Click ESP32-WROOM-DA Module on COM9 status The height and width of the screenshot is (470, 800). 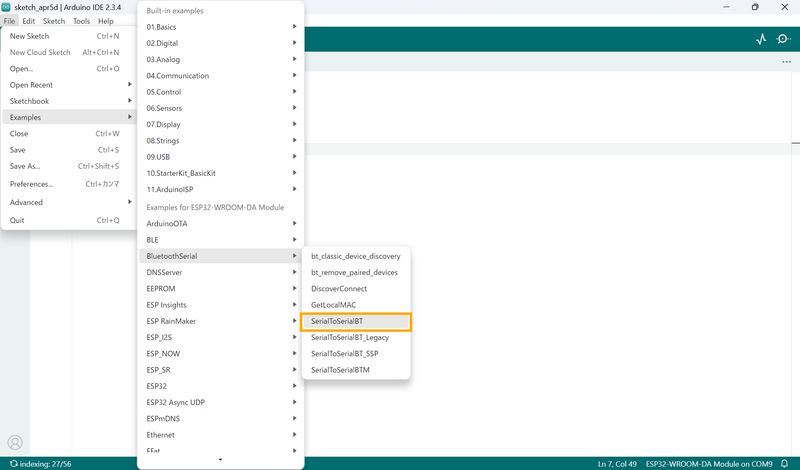coord(709,464)
